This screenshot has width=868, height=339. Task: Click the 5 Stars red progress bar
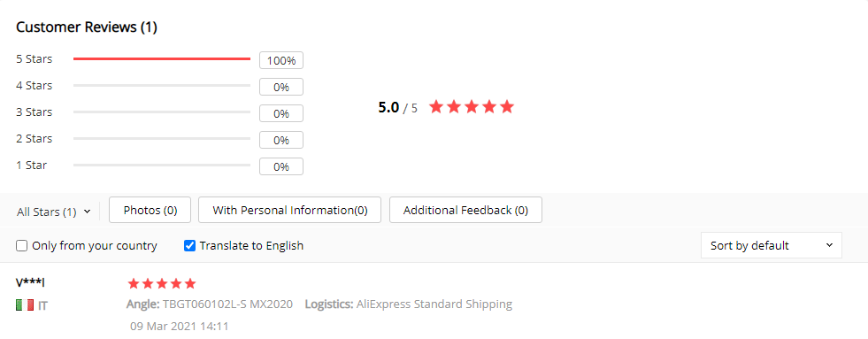tap(162, 58)
